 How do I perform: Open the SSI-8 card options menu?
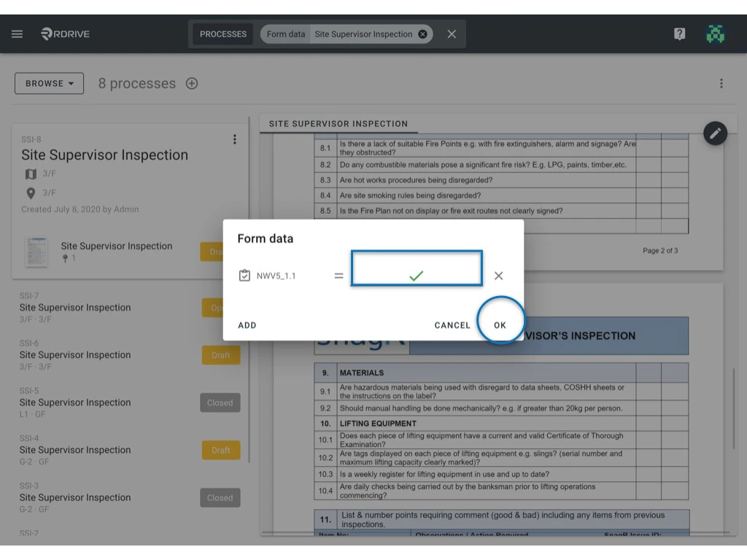pyautogui.click(x=235, y=139)
